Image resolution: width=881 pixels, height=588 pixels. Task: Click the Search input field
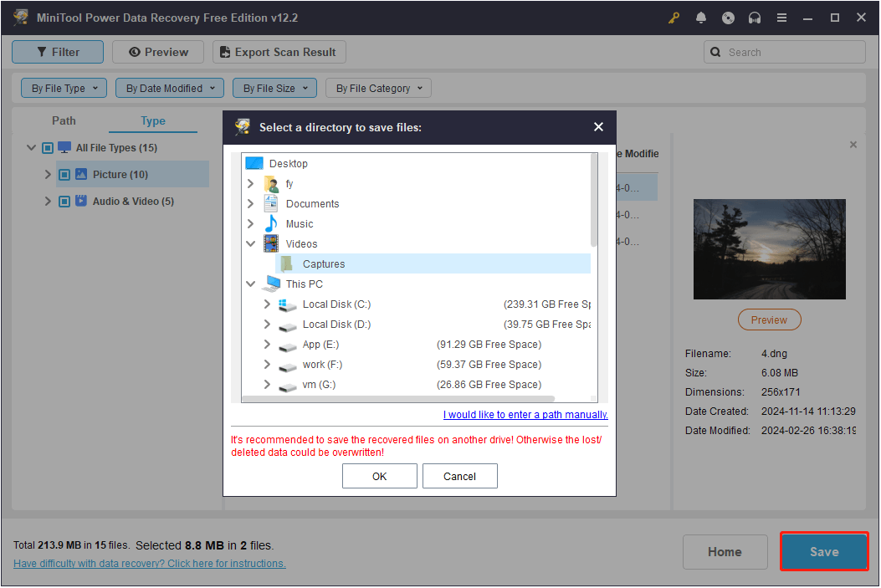pyautogui.click(x=784, y=52)
